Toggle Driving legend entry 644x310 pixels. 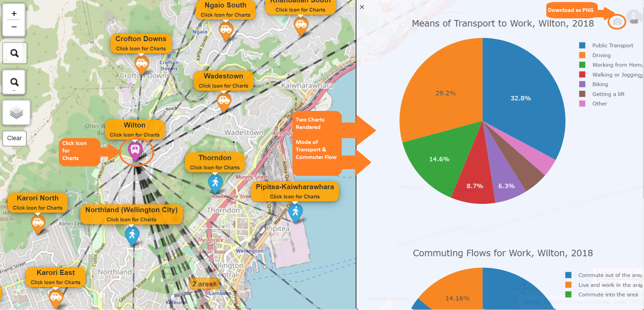tap(601, 55)
